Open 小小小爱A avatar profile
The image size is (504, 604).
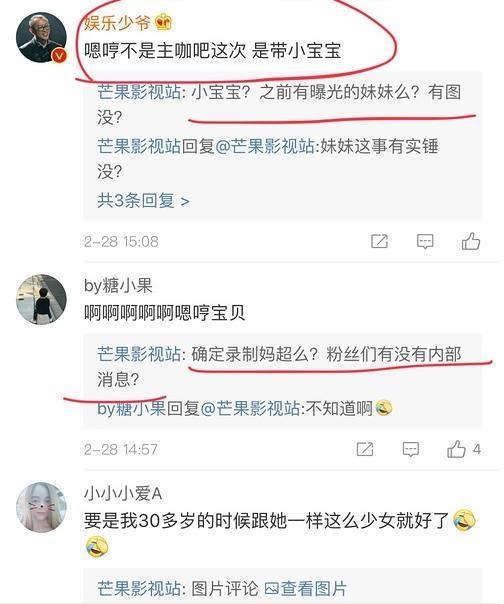(41, 507)
